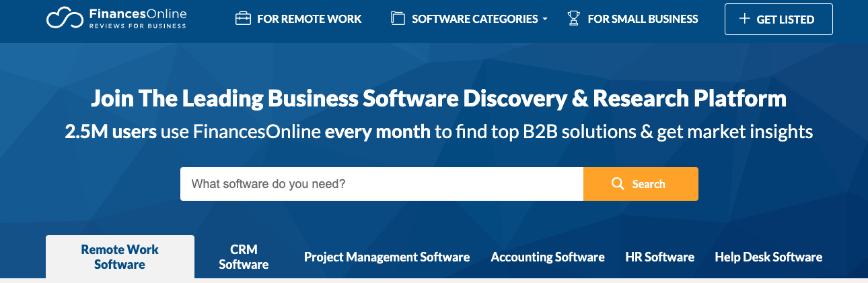Open the FOR REMOTE WORK link
Screen dimensions: 868x283
(309, 19)
